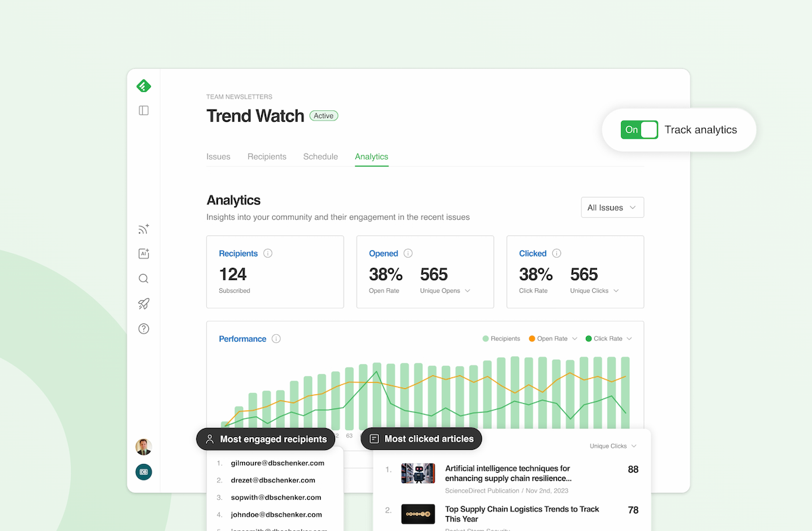812x531 pixels.
Task: Click article icon in Most clicked articles
Action: [x=374, y=439]
